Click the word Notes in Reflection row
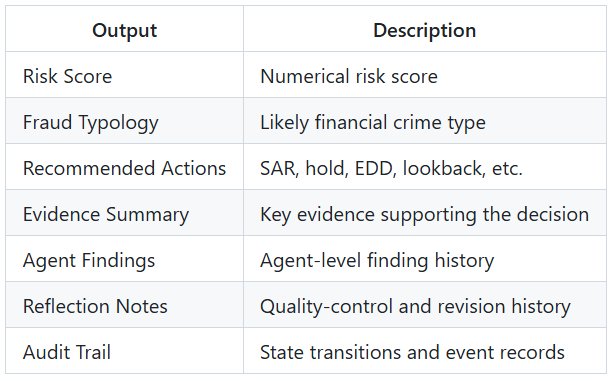The height and width of the screenshot is (381, 610). [x=142, y=306]
